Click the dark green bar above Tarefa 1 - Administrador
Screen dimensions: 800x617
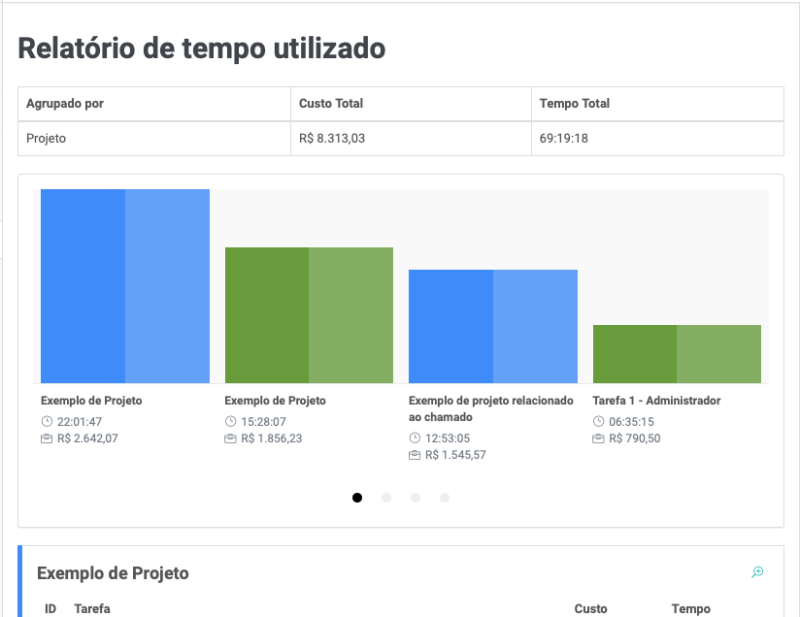[x=634, y=354]
